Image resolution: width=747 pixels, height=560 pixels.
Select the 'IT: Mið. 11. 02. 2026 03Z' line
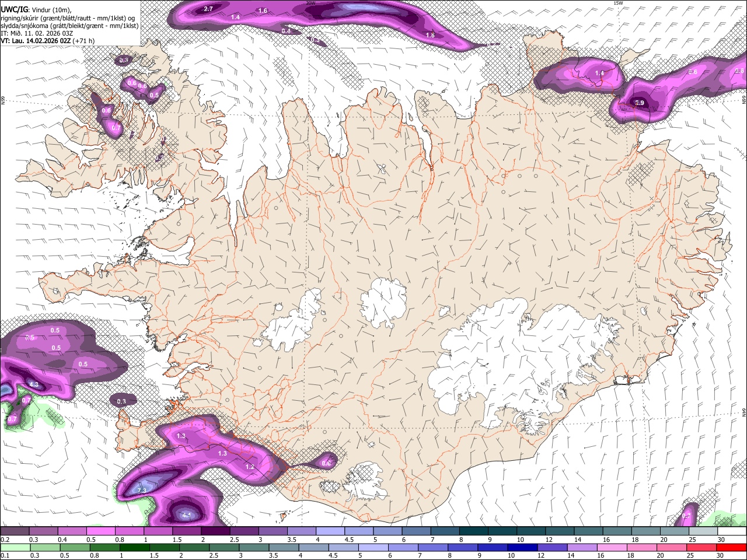pos(37,33)
